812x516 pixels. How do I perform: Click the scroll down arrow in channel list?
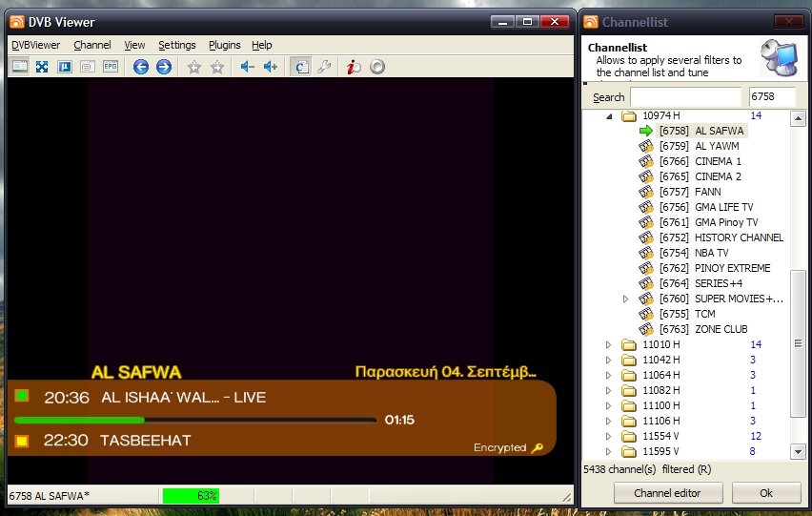coord(798,452)
